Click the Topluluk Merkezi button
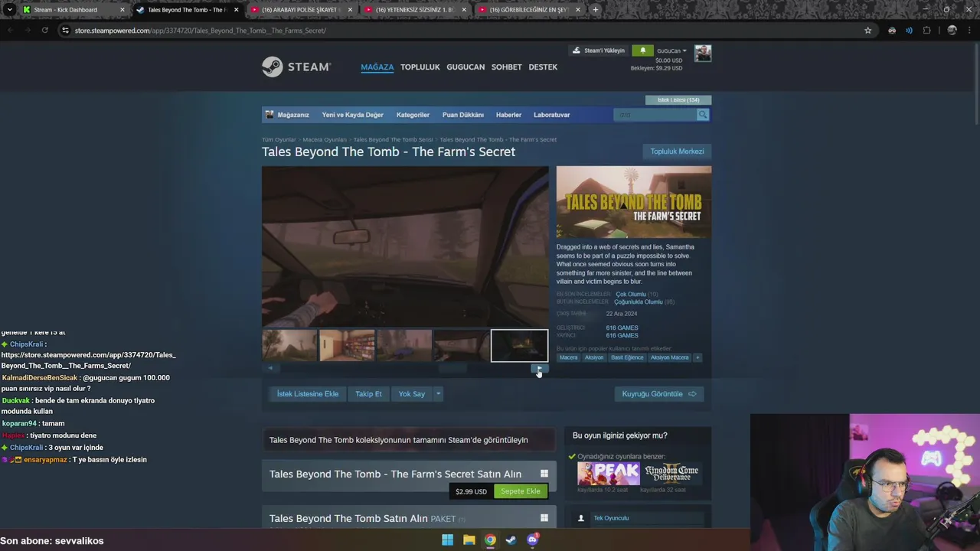The height and width of the screenshot is (551, 980). [677, 152]
